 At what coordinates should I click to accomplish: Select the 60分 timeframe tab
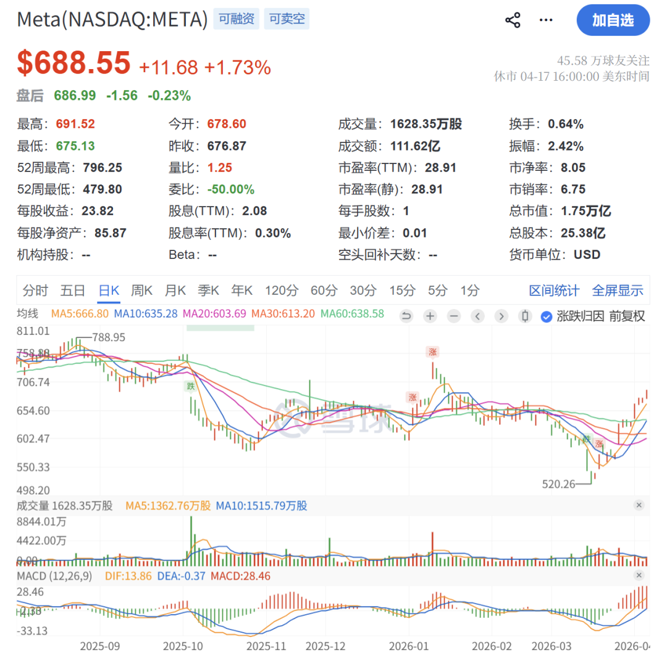[x=323, y=290]
